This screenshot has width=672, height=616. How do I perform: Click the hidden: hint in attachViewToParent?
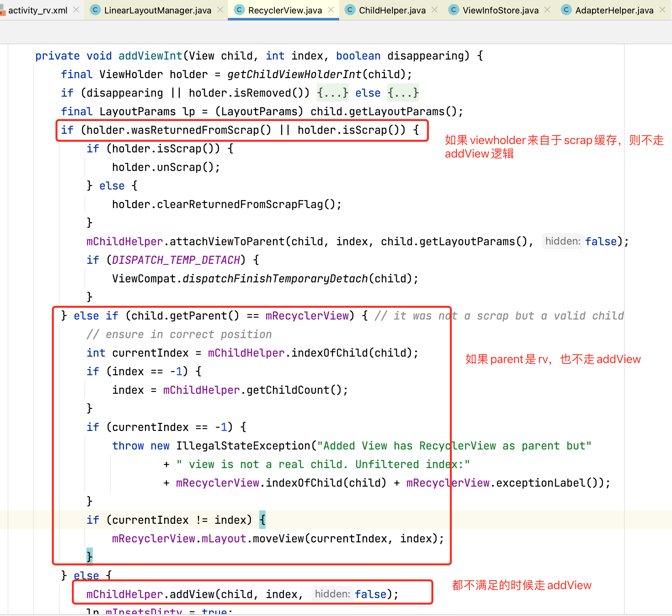pyautogui.click(x=562, y=241)
